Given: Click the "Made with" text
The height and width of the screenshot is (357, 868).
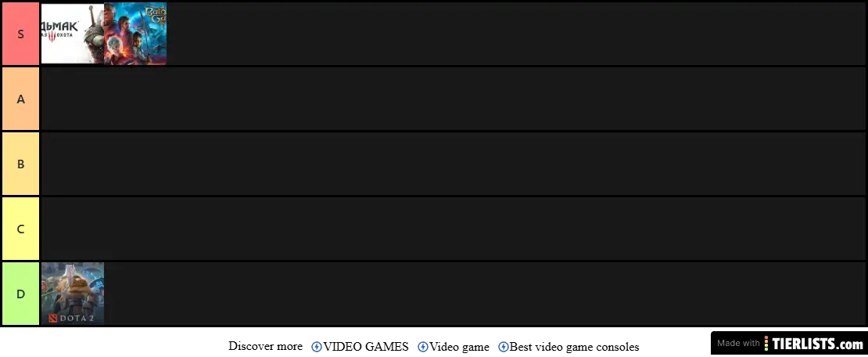Looking at the screenshot, I should [738, 344].
